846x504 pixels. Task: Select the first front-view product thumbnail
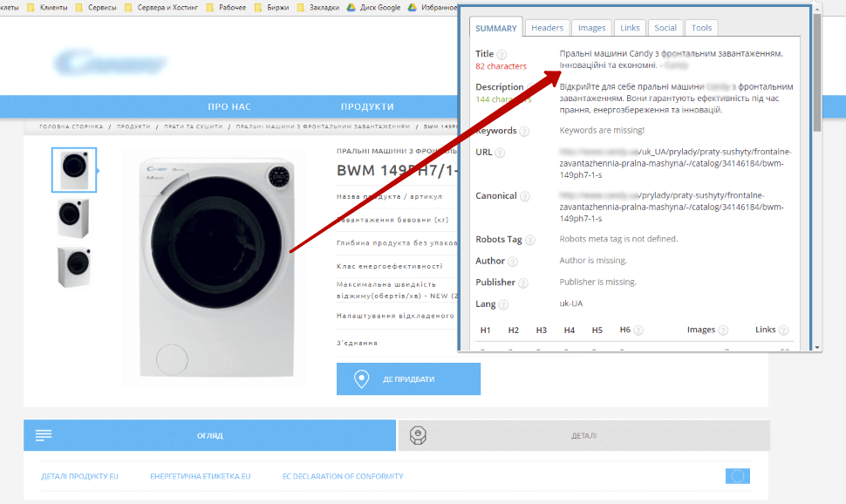(x=74, y=169)
